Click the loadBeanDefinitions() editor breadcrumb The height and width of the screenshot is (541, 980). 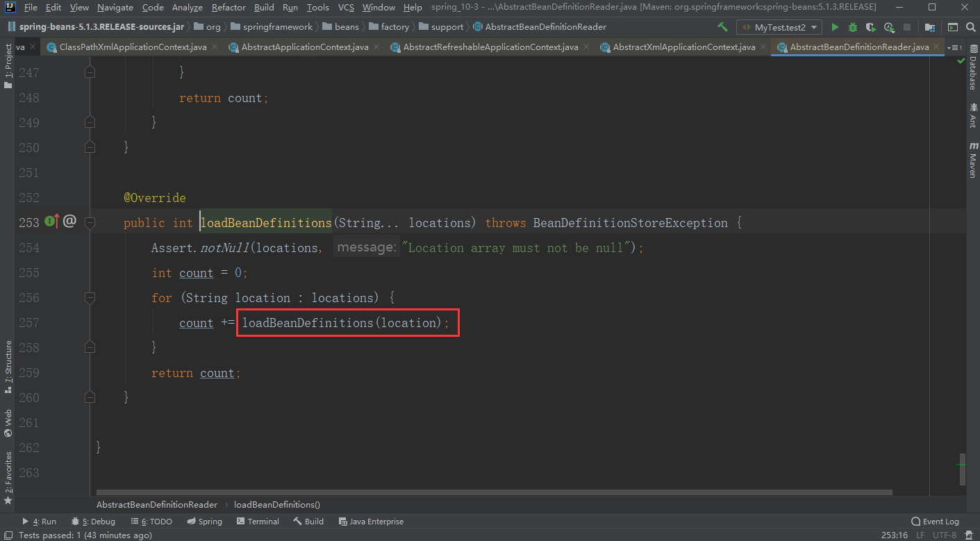tap(277, 504)
